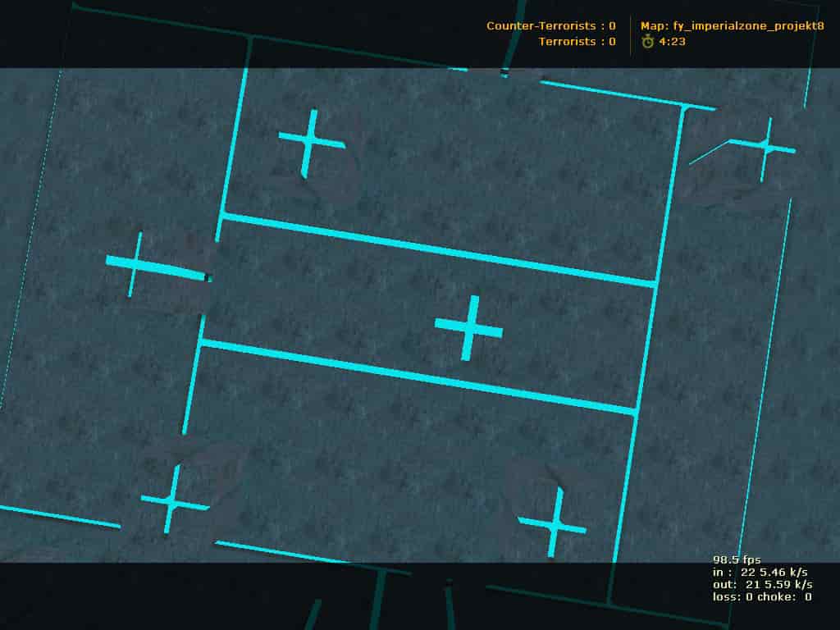Click the stopwatch icon beside the round timer
The height and width of the screenshot is (630, 840).
click(x=648, y=41)
